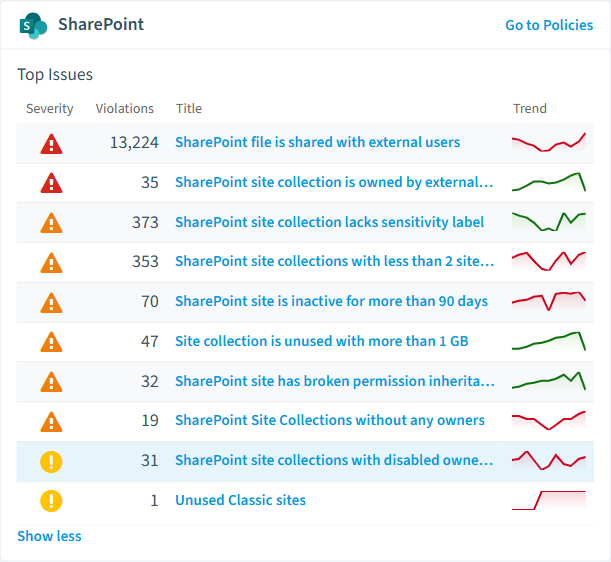Click orange warning icon for inactive 90 days row
Screen dimensions: 611x562
[x=51, y=303]
